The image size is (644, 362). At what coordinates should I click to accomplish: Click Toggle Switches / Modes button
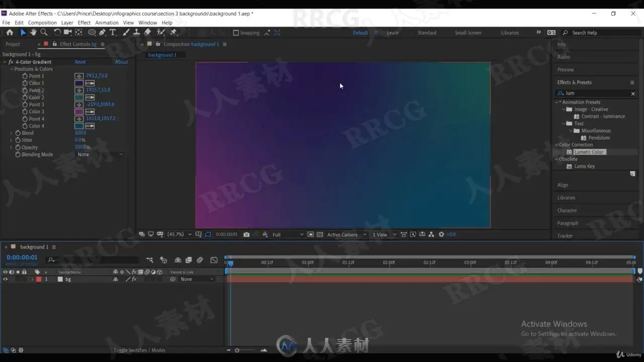[x=139, y=350]
